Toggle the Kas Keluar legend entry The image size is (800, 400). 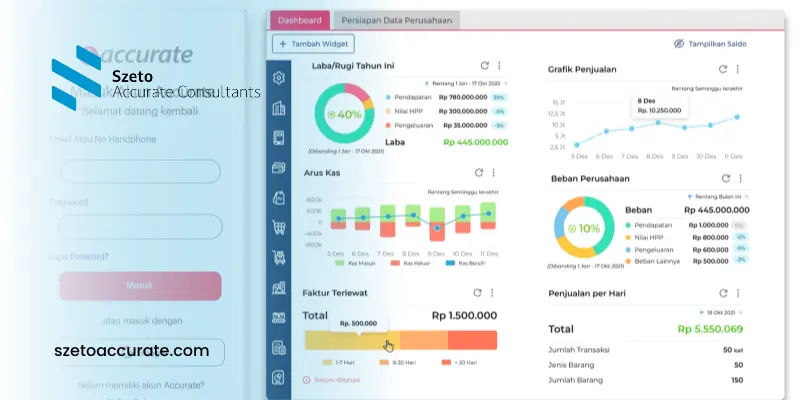[x=410, y=263]
